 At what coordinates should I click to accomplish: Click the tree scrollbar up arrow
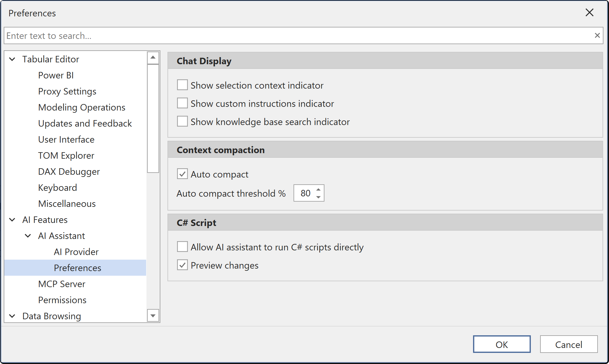(153, 58)
